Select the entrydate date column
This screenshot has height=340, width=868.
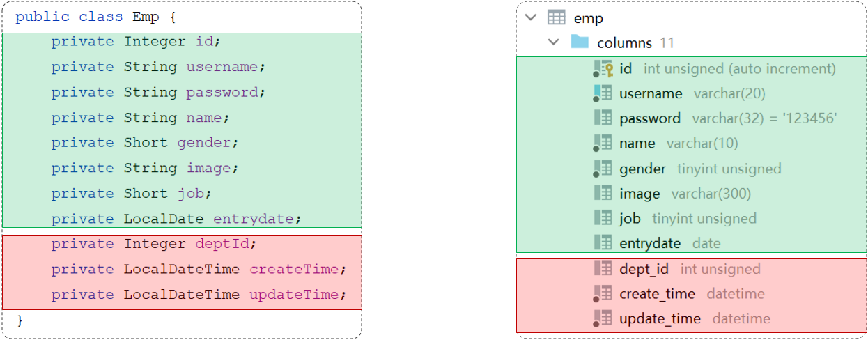[x=649, y=244]
